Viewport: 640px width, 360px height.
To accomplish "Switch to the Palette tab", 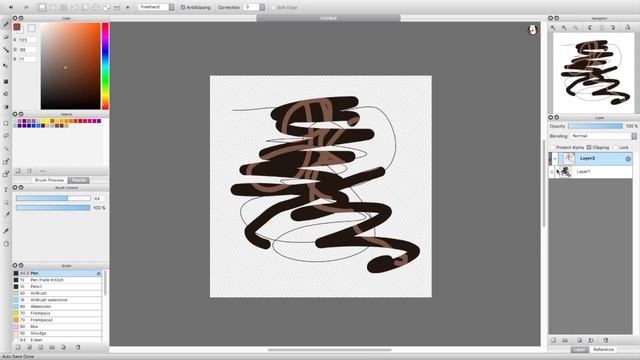I will point(79,180).
